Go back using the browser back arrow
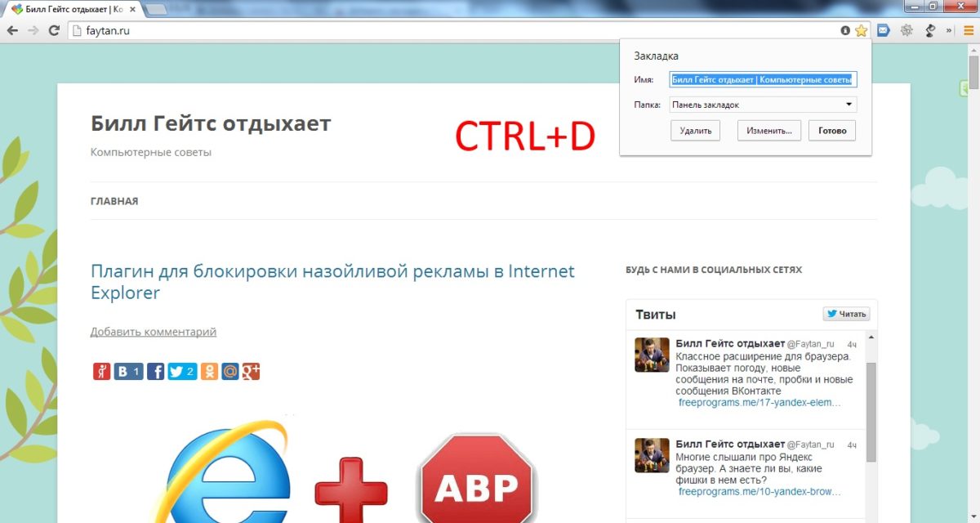The width and height of the screenshot is (980, 523). coord(12,30)
